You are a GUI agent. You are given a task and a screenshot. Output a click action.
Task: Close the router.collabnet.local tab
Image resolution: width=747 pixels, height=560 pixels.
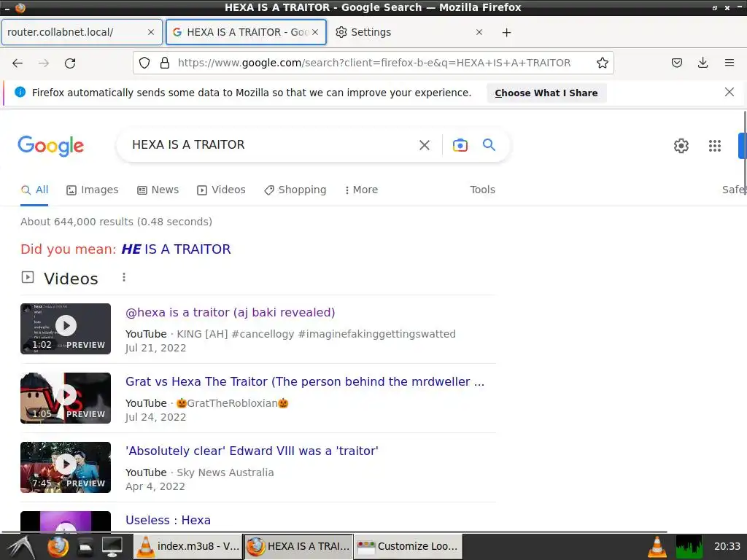coord(150,32)
